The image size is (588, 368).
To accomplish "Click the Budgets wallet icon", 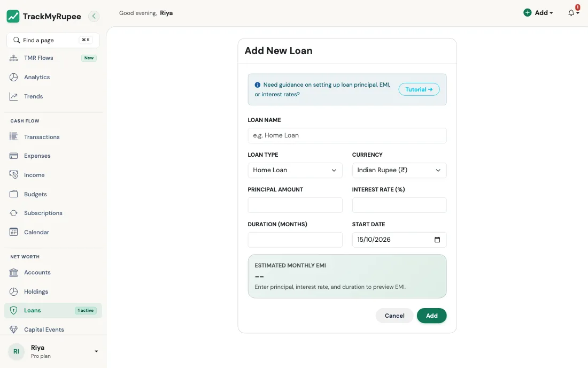I will [x=13, y=194].
